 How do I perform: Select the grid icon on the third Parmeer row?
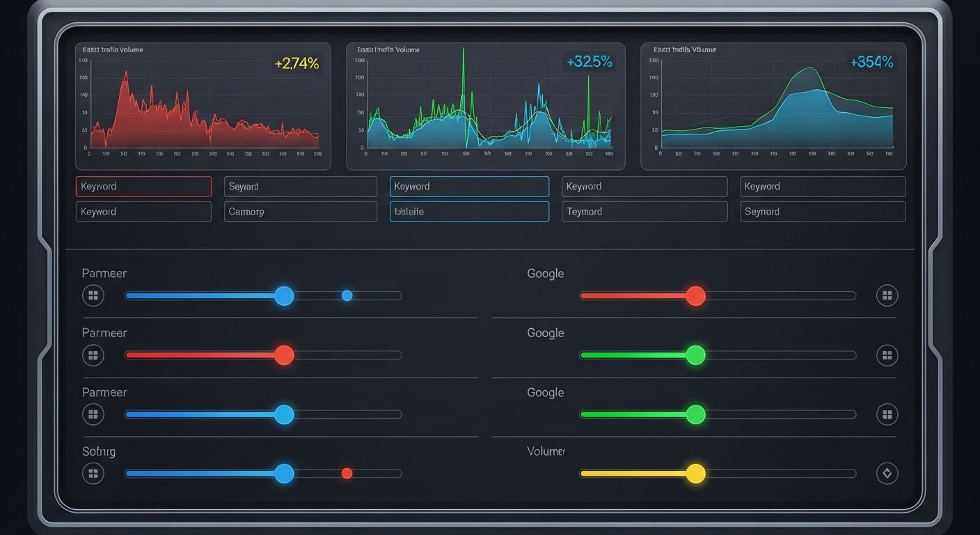[93, 414]
